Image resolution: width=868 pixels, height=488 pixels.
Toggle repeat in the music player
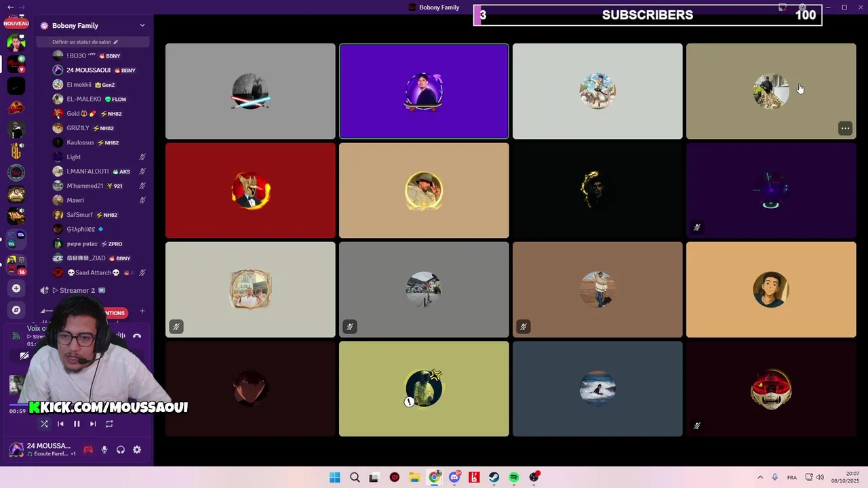click(x=109, y=424)
